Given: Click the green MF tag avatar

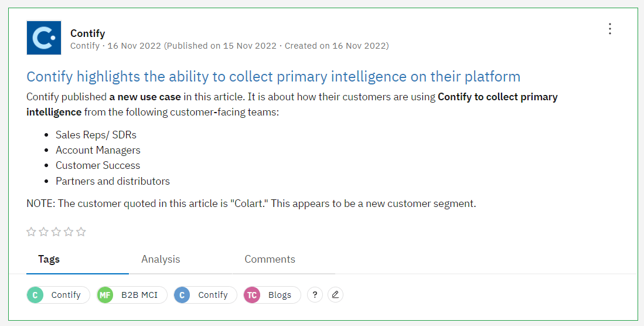Looking at the screenshot, I should (x=105, y=295).
